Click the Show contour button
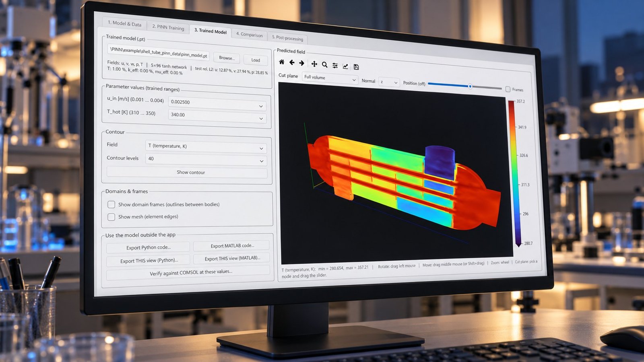644x362 pixels. (x=187, y=172)
